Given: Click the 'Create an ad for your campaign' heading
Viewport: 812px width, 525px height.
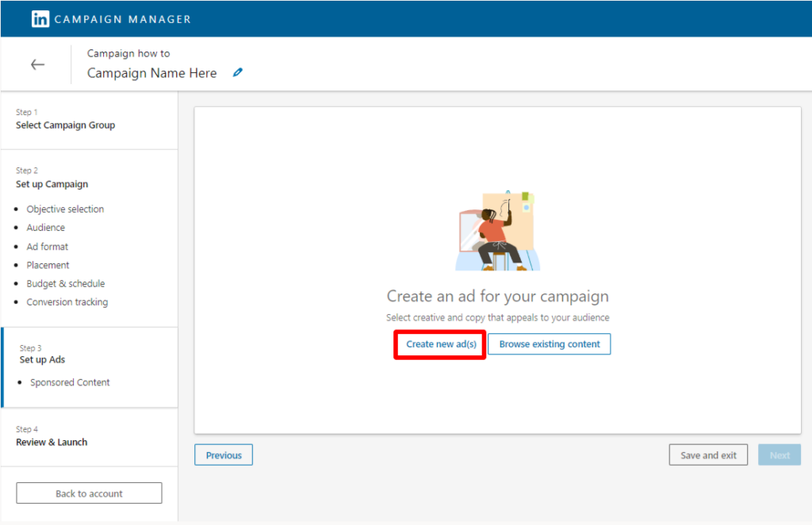Looking at the screenshot, I should 498,296.
